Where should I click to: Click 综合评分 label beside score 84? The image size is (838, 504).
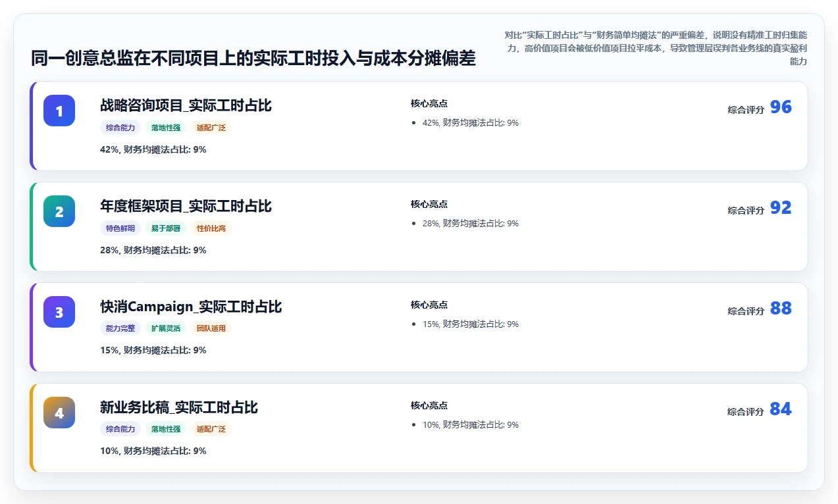click(746, 412)
